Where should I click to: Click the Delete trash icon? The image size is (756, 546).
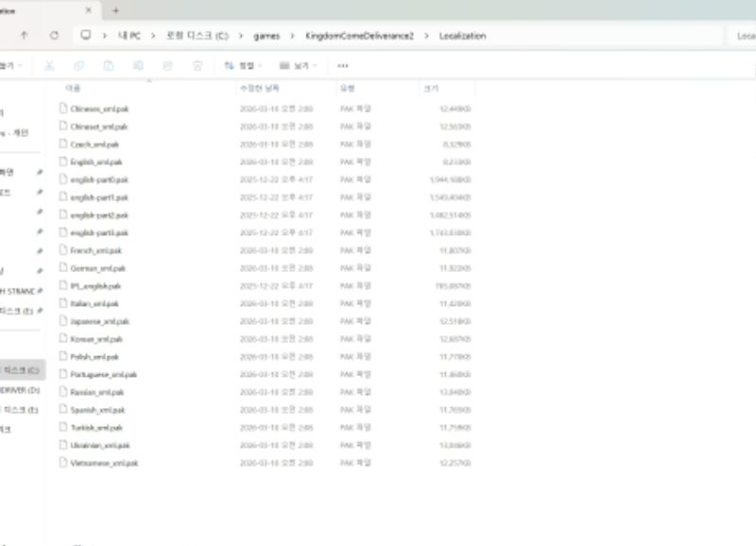click(197, 65)
